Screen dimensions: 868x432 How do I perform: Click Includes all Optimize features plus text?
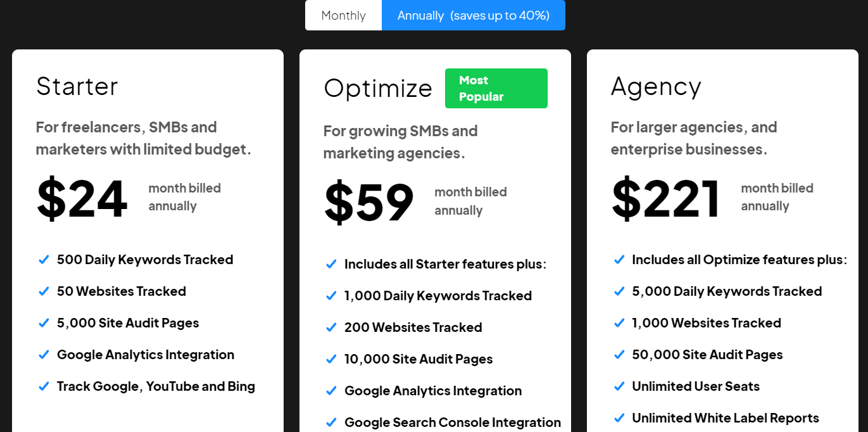pos(739,259)
